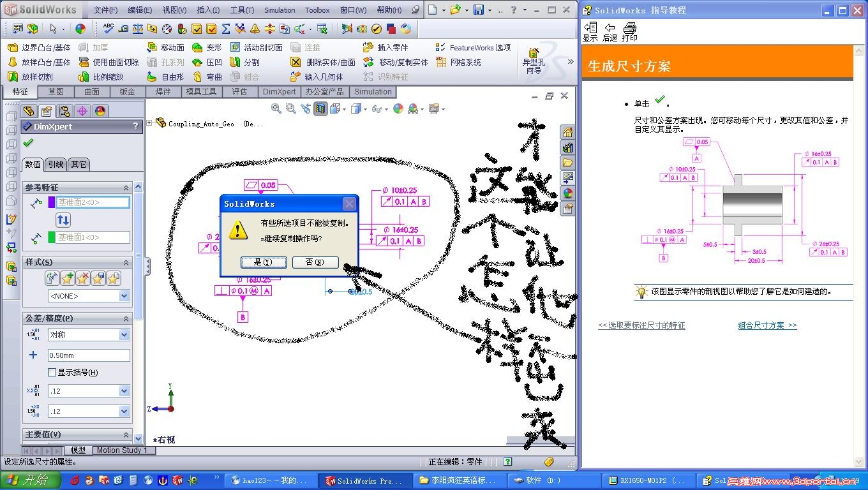
Task: Click the swap reference features arrows button
Action: click(x=63, y=220)
